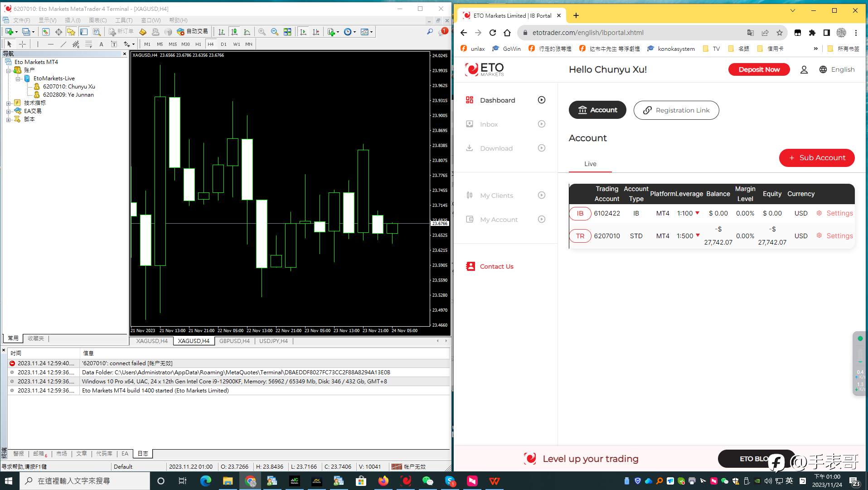Set timeframe to M15

point(173,44)
